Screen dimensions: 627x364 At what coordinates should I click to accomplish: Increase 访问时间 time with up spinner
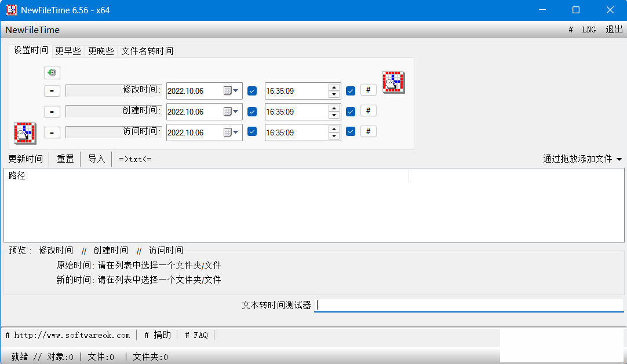334,128
